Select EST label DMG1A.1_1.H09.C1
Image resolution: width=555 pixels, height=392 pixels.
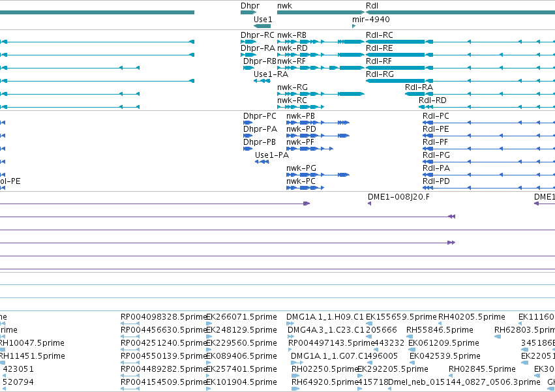click(325, 317)
